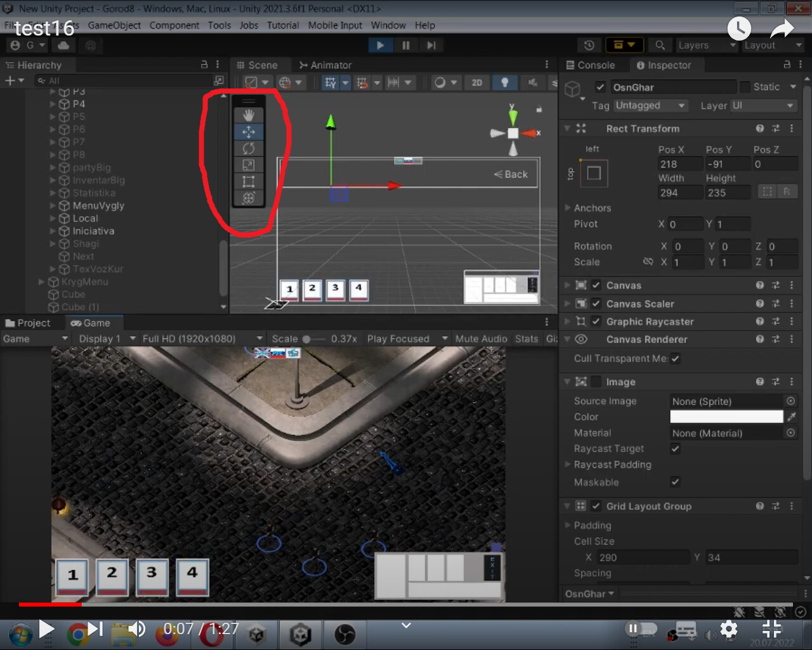Click the Color swatch in Image
The image size is (812, 650).
click(726, 417)
